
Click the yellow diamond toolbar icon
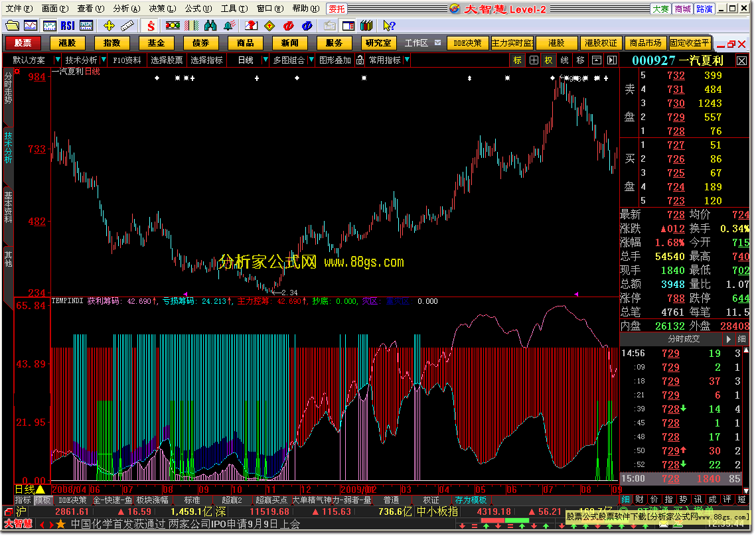269,26
